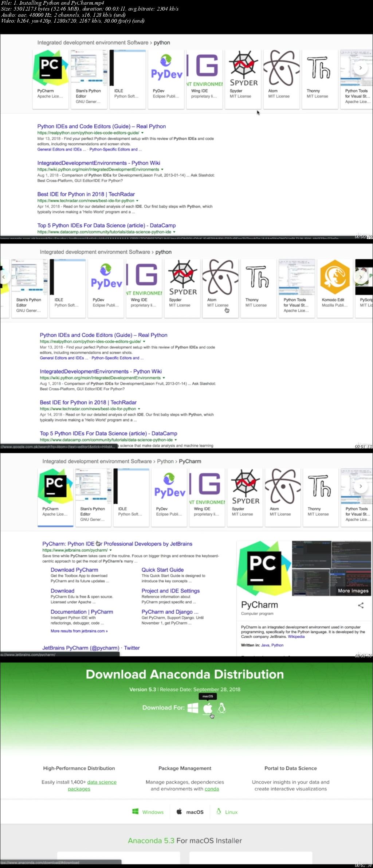Viewport: 373px width, 868px height.
Task: Open the Komodo Edit card in the carousel
Action: coord(335,288)
